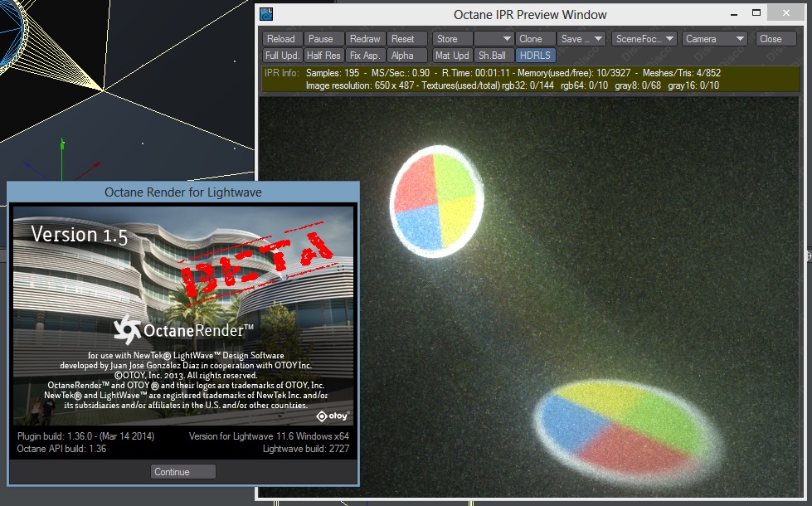Click the Octane IPR window title icon
The image size is (812, 506).
point(266,14)
